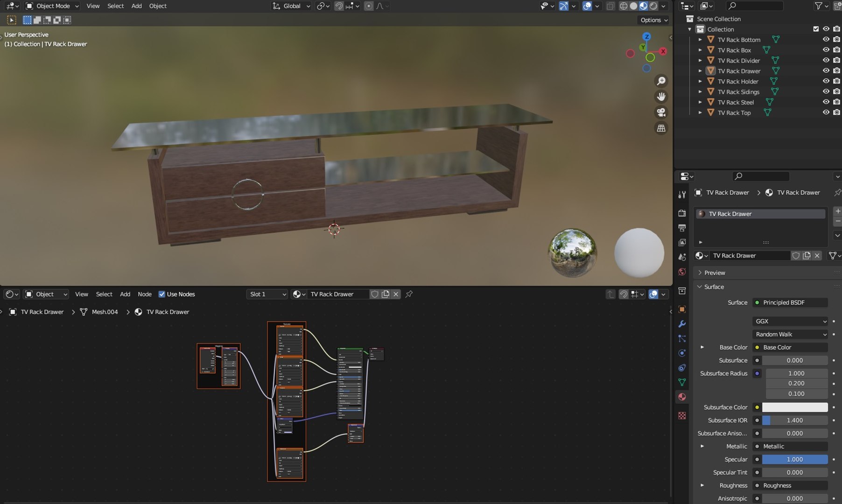Hide TV Rack Top in viewport via eye icon
Viewport: 842px width, 504px height.
point(826,112)
